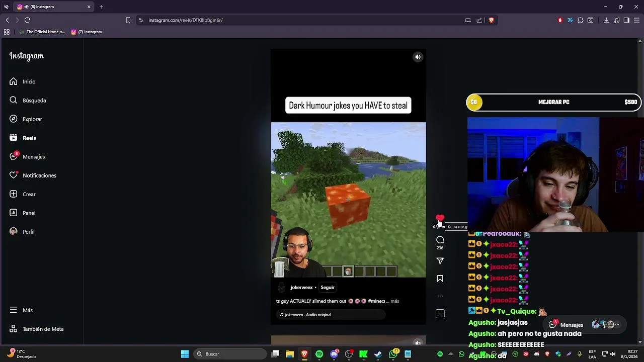The image size is (644, 362).
Task: Open Brave Shields lion icon
Action: pos(492,20)
